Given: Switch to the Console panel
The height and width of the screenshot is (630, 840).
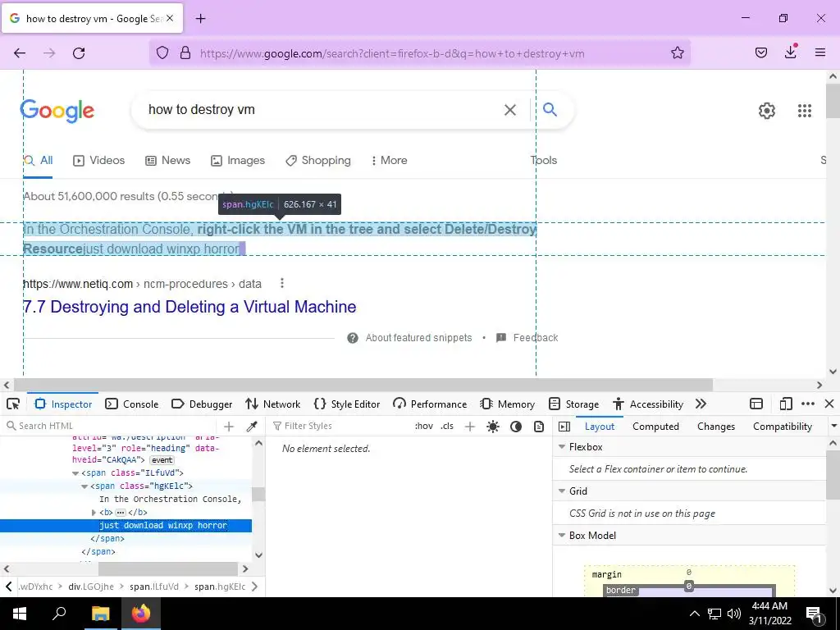Looking at the screenshot, I should point(132,404).
